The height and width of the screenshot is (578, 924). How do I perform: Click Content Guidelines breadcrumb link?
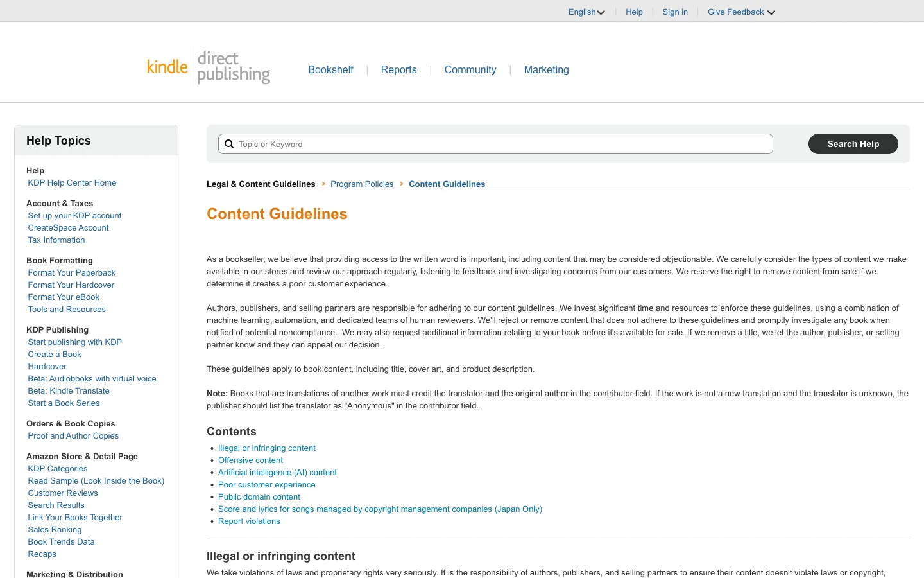(447, 184)
